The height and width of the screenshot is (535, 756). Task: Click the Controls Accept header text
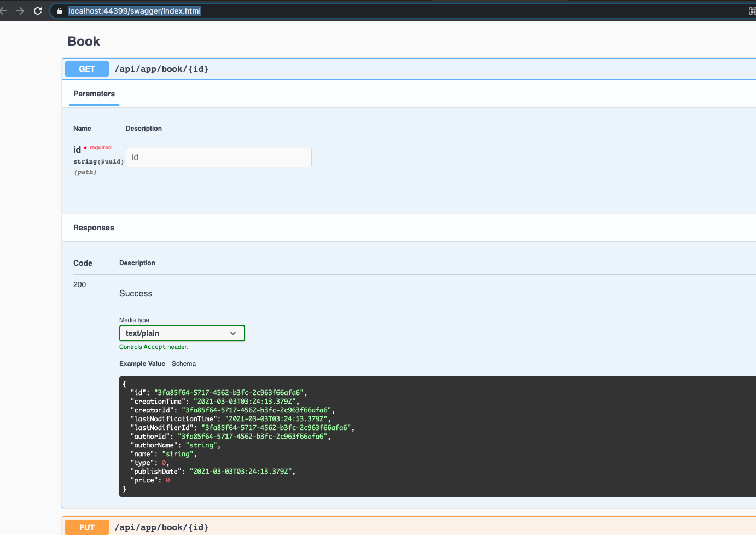coord(154,346)
